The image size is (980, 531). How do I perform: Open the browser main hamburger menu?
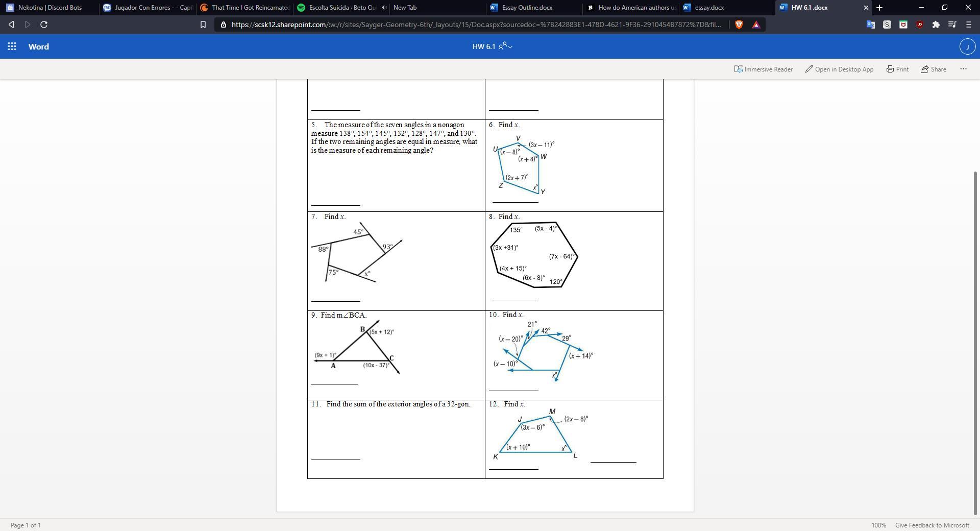click(969, 25)
